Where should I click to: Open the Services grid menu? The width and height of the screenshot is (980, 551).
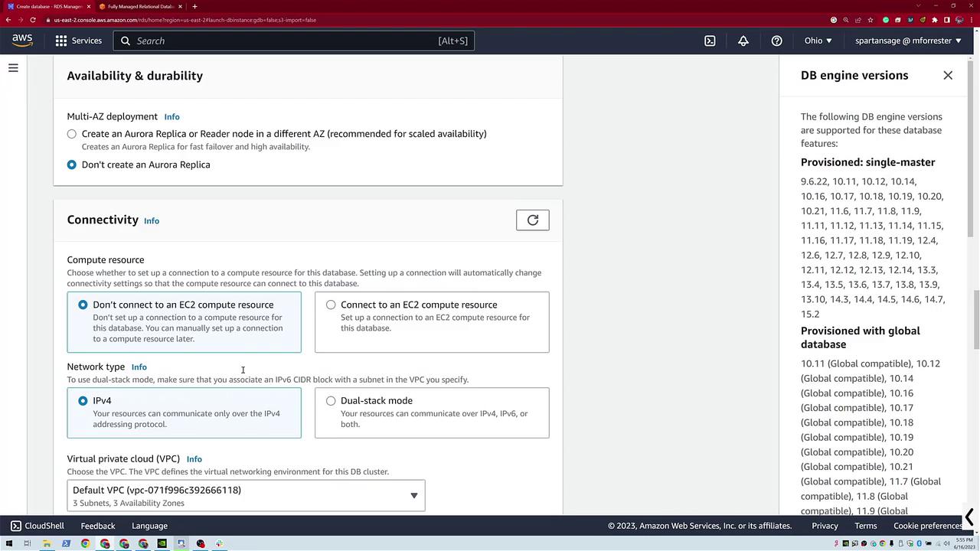(61, 41)
